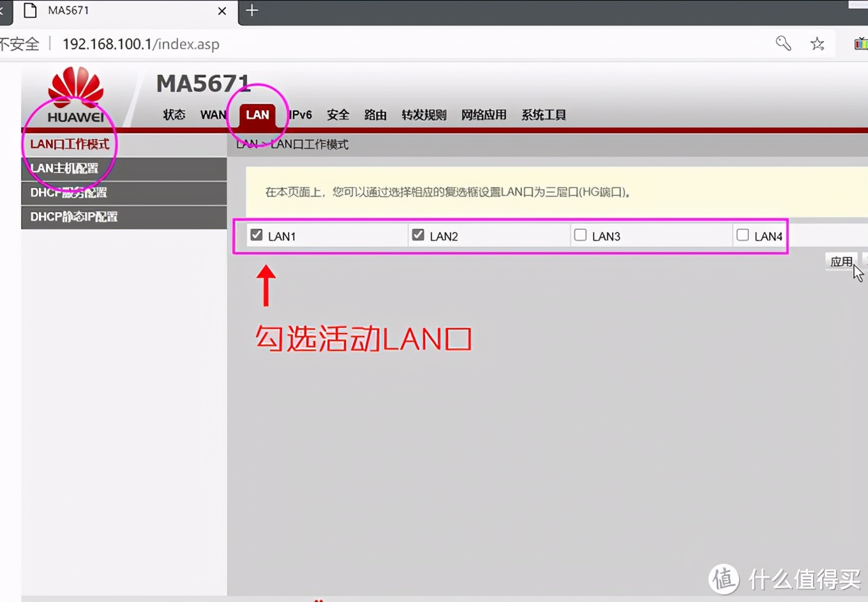Click the zoom magnifier icon in address bar
Viewport: 868px width, 602px height.
783,43
